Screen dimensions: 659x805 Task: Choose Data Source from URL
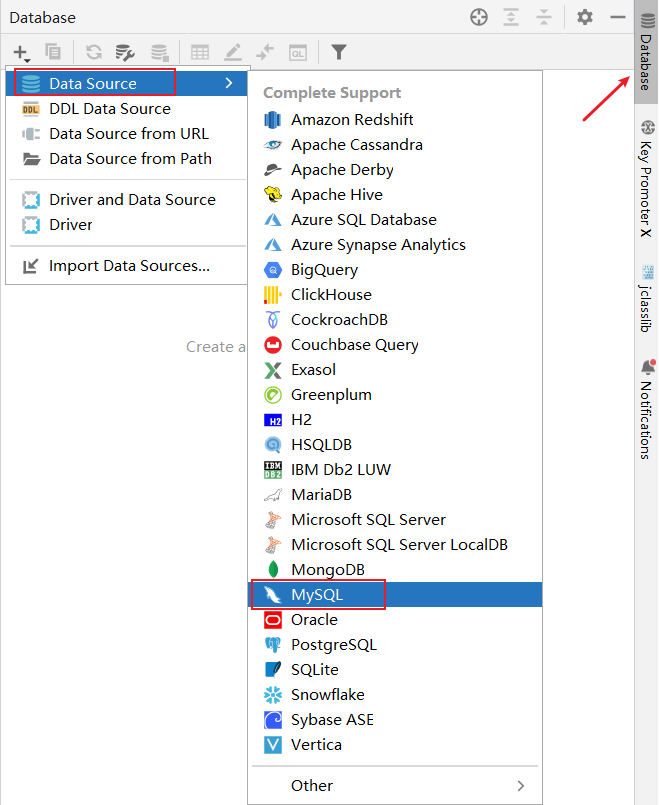pyautogui.click(x=129, y=134)
